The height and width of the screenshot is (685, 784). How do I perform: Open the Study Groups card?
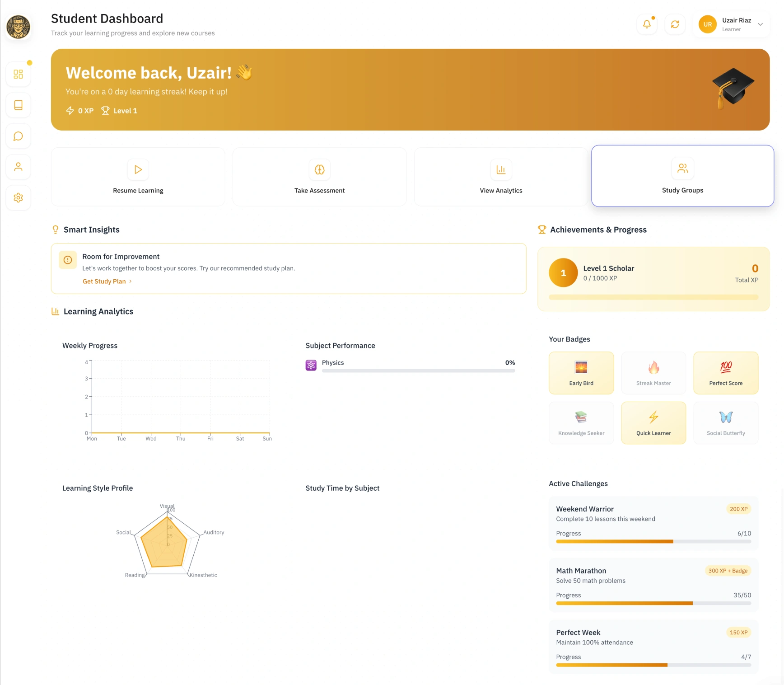coord(682,176)
